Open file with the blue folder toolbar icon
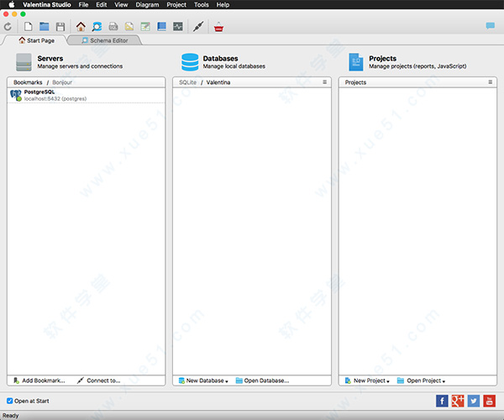 [44, 26]
